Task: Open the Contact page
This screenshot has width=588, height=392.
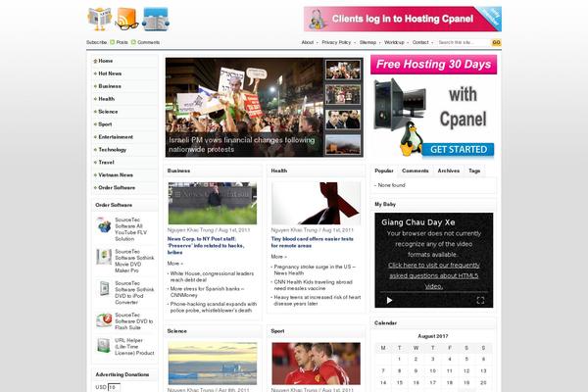Action: (x=420, y=42)
